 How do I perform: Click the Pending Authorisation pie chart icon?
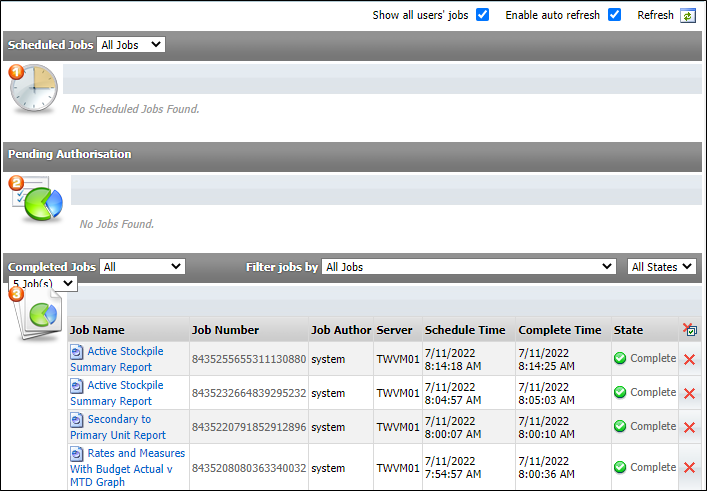point(38,199)
